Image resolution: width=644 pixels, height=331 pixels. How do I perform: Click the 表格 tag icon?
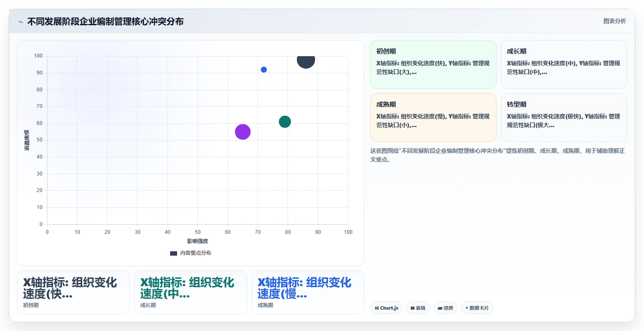click(x=413, y=308)
